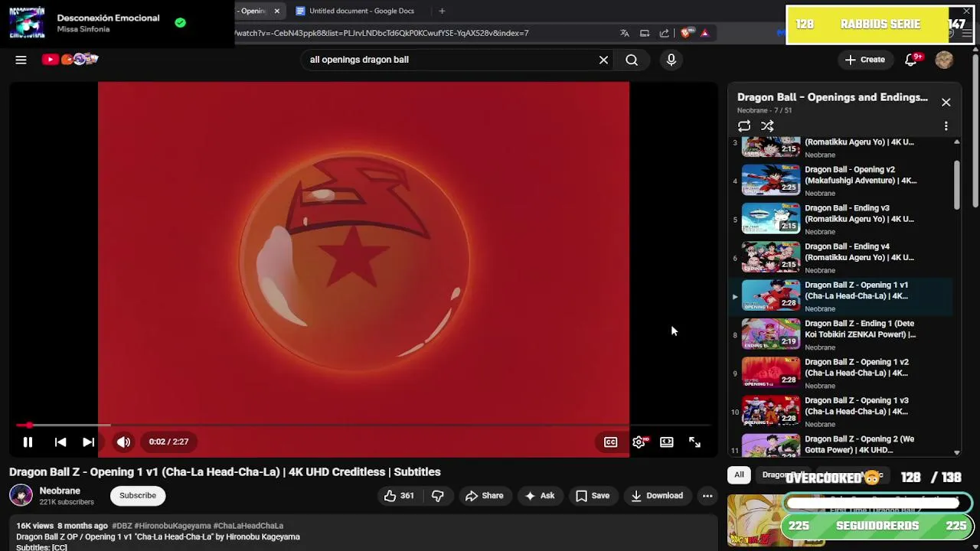Toggle playlist shuffle
The width and height of the screenshot is (980, 551).
click(x=767, y=126)
